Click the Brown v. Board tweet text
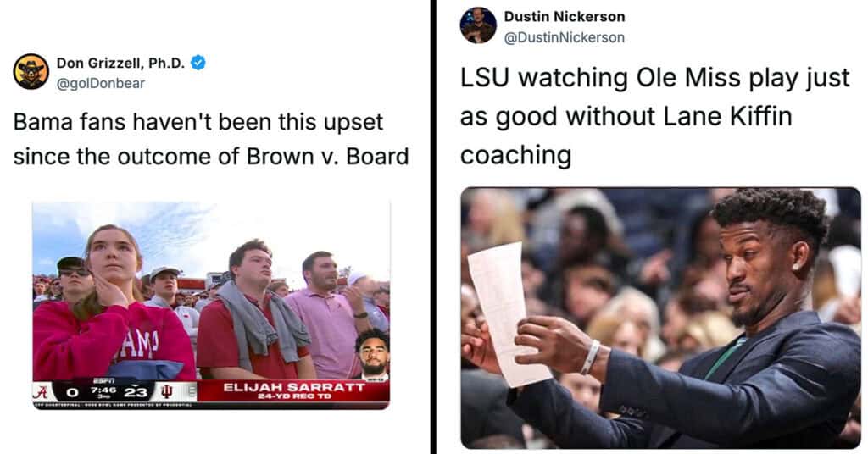Viewport: 868px width, 454px height. click(211, 140)
